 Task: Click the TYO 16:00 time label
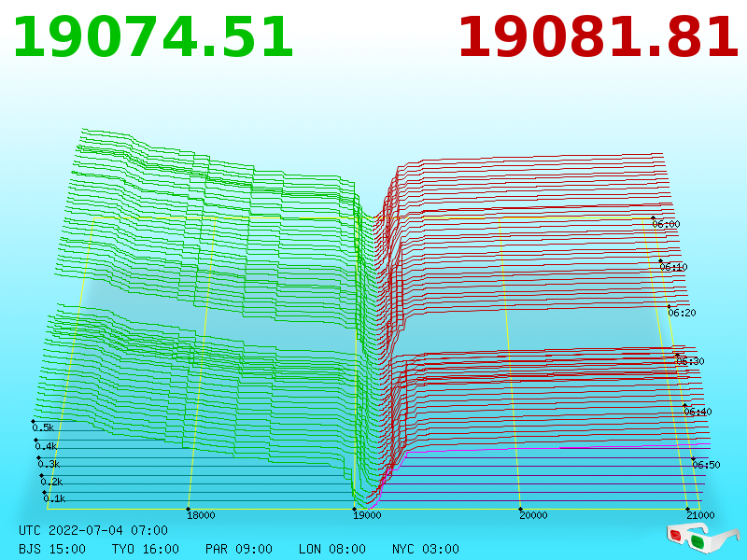click(146, 549)
